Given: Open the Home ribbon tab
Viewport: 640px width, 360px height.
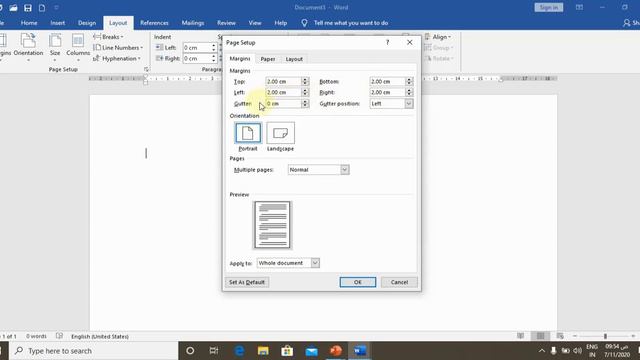Looking at the screenshot, I should (29, 23).
